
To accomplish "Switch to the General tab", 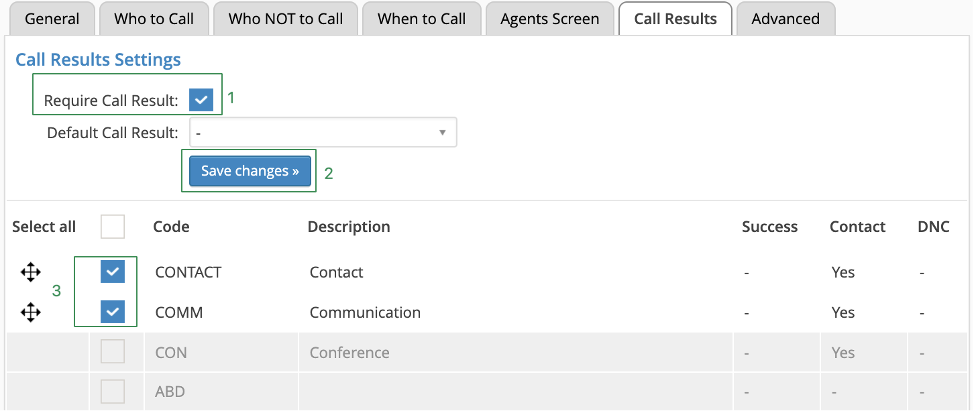I will (x=52, y=19).
